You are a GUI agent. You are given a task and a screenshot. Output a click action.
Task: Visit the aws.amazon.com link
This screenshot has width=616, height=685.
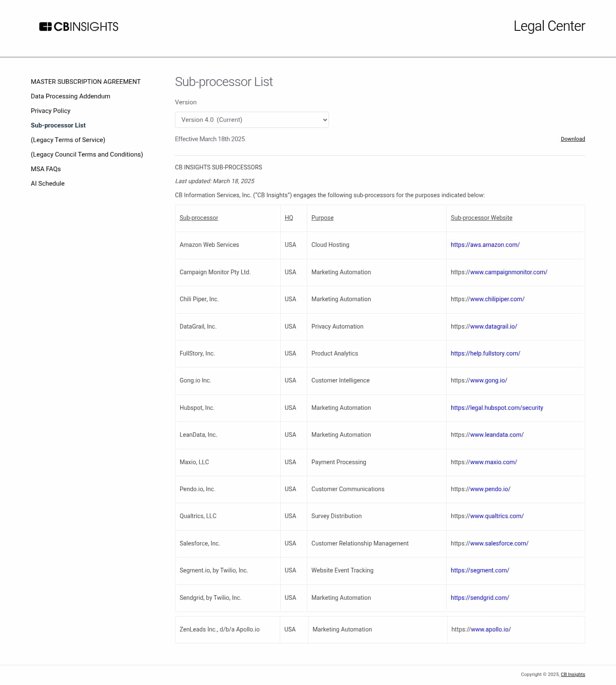[x=485, y=245]
